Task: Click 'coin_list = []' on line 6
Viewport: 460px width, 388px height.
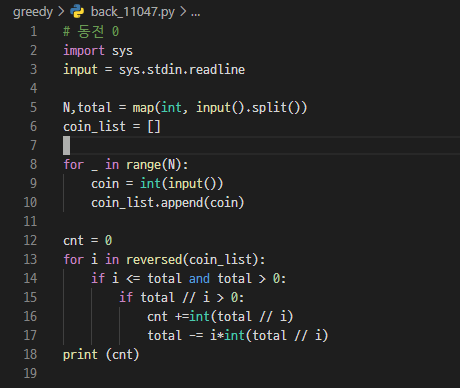Action: point(112,127)
